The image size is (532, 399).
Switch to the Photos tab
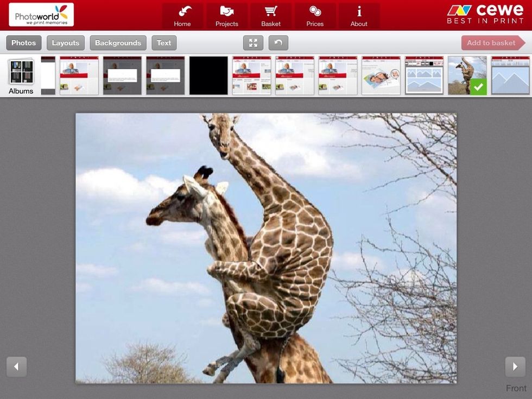click(24, 43)
